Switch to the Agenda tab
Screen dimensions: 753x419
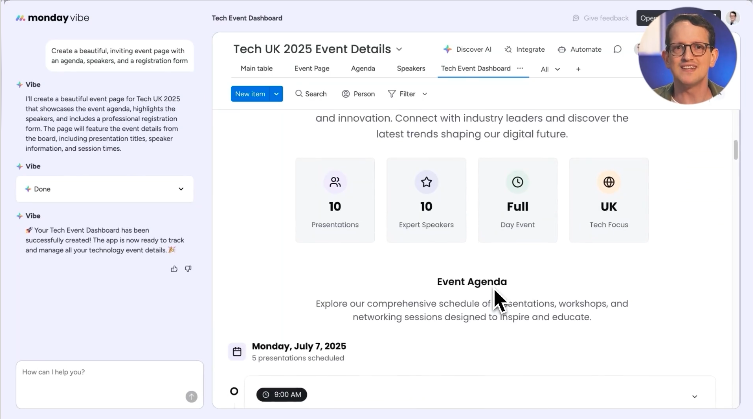pos(363,69)
